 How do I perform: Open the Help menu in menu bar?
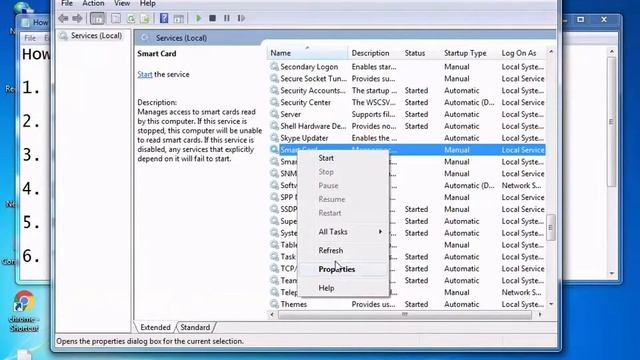(x=147, y=3)
